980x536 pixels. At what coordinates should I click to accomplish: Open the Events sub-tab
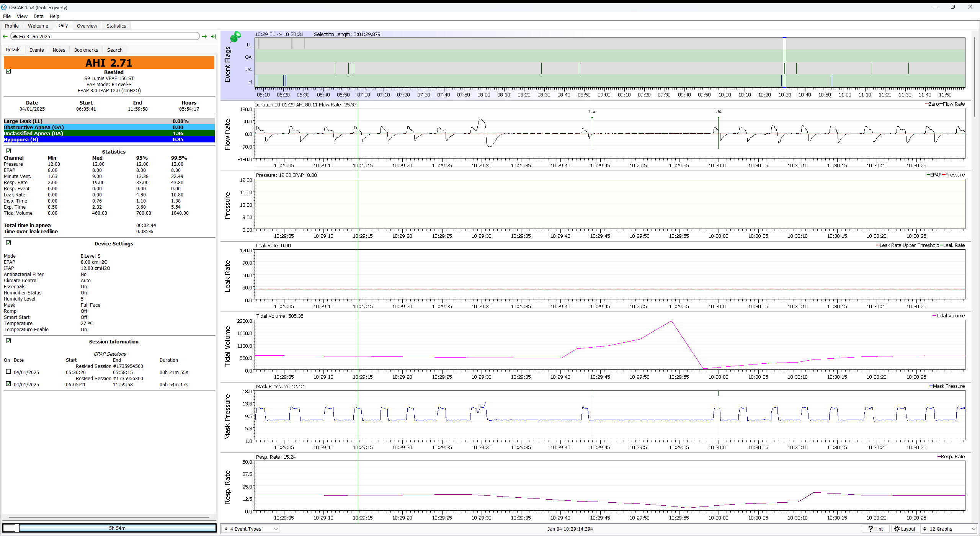(36, 50)
